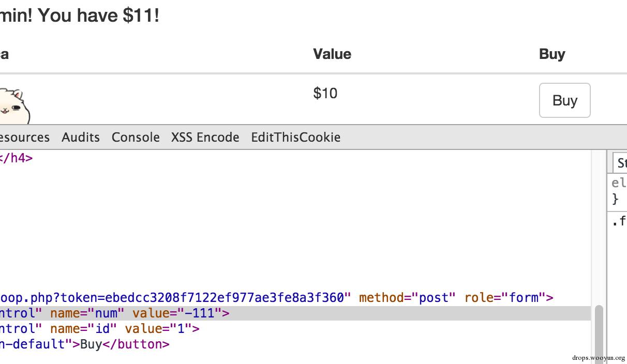Open the Audits tab
627x364 pixels.
point(81,138)
